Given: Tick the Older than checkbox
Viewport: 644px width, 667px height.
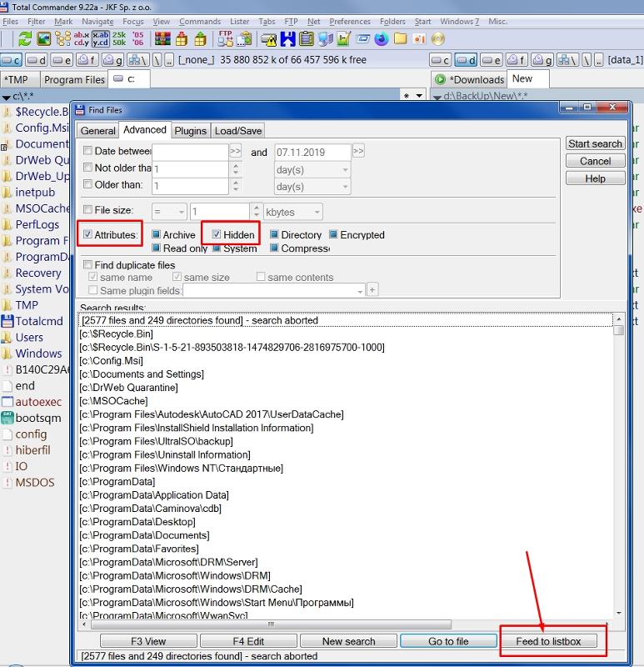Looking at the screenshot, I should click(88, 184).
